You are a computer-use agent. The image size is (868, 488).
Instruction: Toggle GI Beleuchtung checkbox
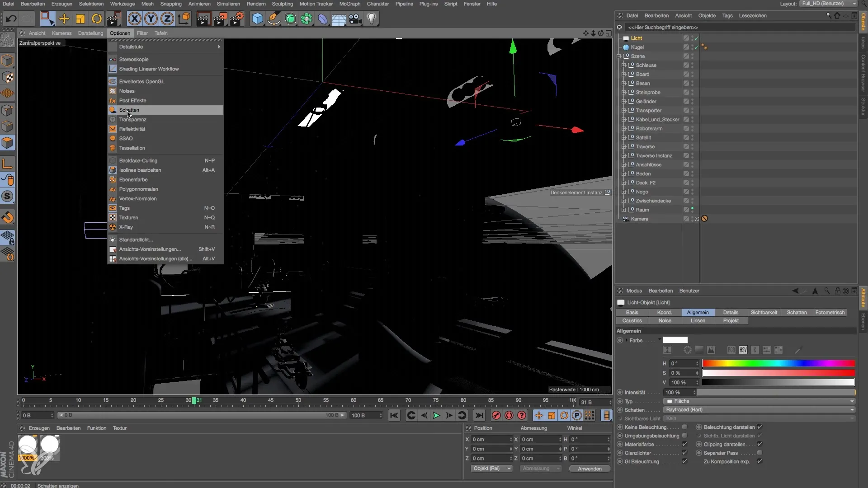(x=684, y=461)
